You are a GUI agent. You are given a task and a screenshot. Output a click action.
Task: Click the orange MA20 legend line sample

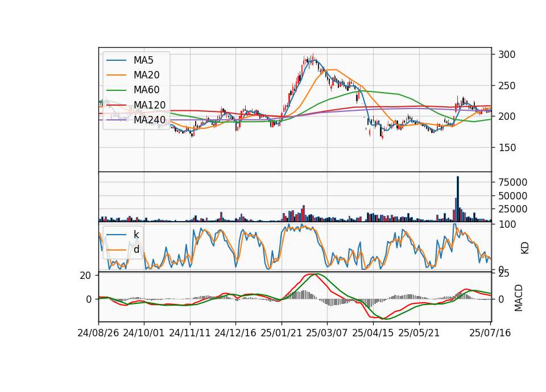point(116,75)
